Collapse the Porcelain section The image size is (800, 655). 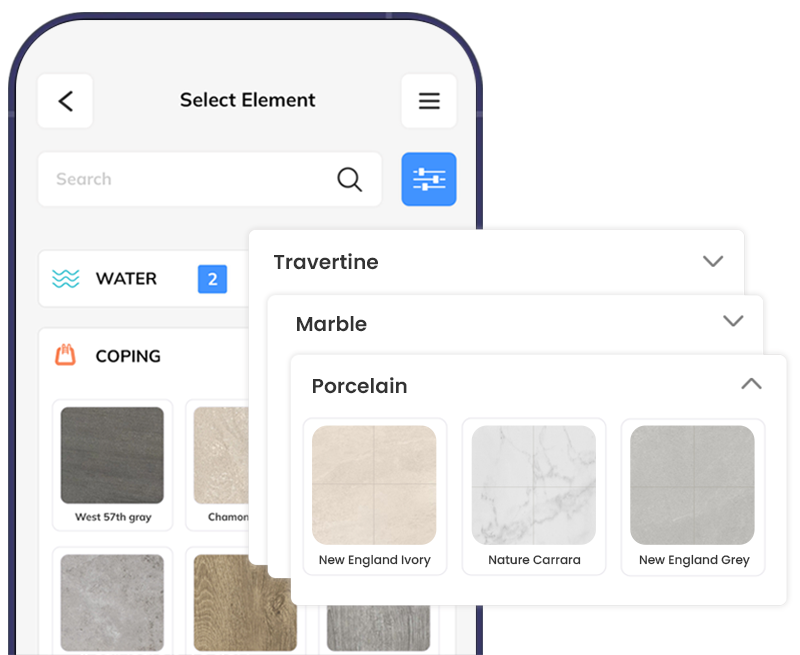[x=751, y=384]
